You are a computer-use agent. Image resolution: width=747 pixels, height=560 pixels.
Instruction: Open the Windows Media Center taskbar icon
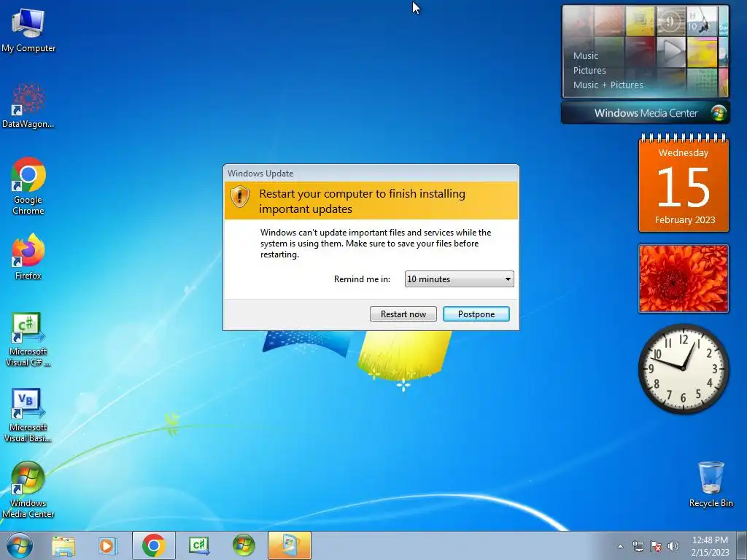click(244, 545)
